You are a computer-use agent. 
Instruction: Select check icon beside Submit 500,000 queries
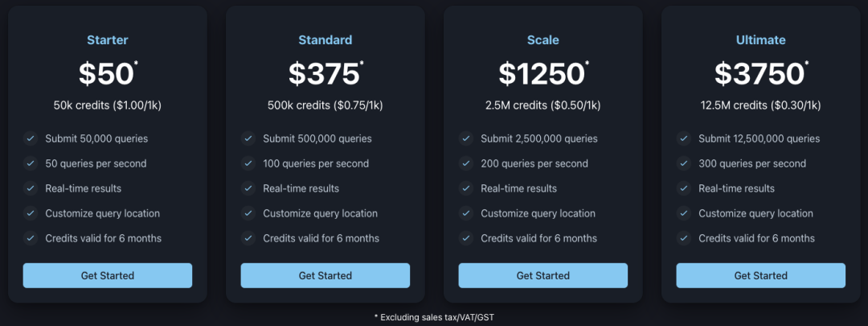point(248,138)
